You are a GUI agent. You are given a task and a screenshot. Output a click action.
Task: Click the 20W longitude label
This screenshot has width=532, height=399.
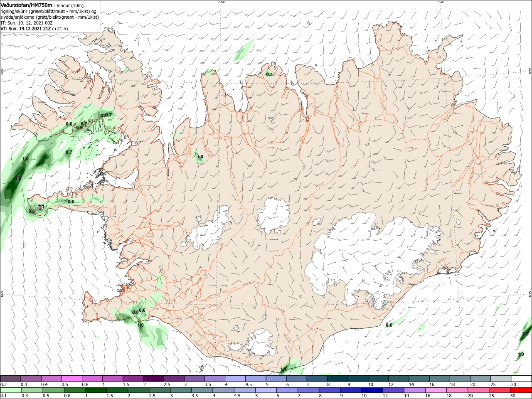pos(221,2)
